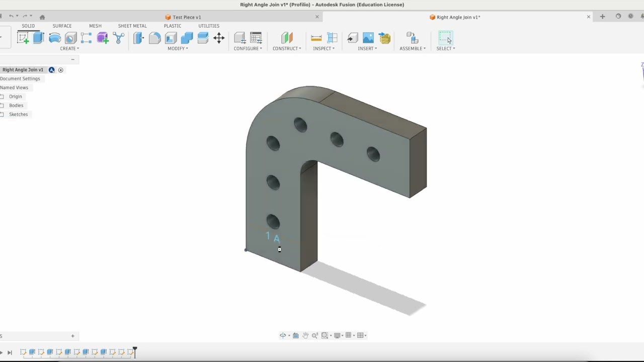This screenshot has height=362, width=644.
Task: Select the Shell tool icon
Action: pyautogui.click(x=171, y=38)
